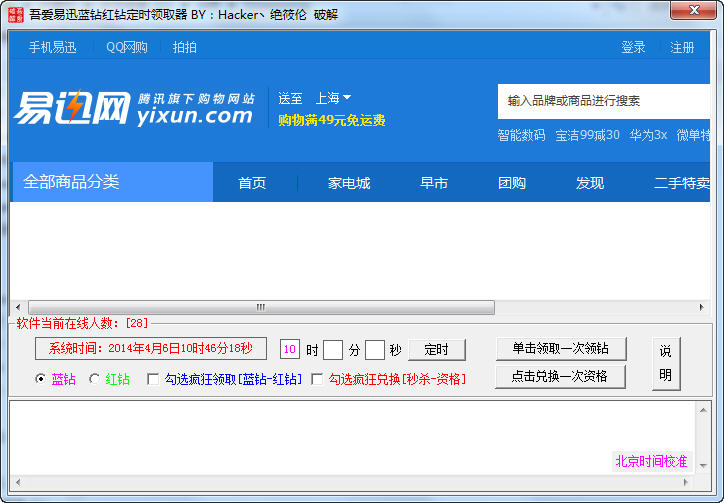Select the 蓝钻 radio button
The height and width of the screenshot is (503, 724).
point(40,379)
